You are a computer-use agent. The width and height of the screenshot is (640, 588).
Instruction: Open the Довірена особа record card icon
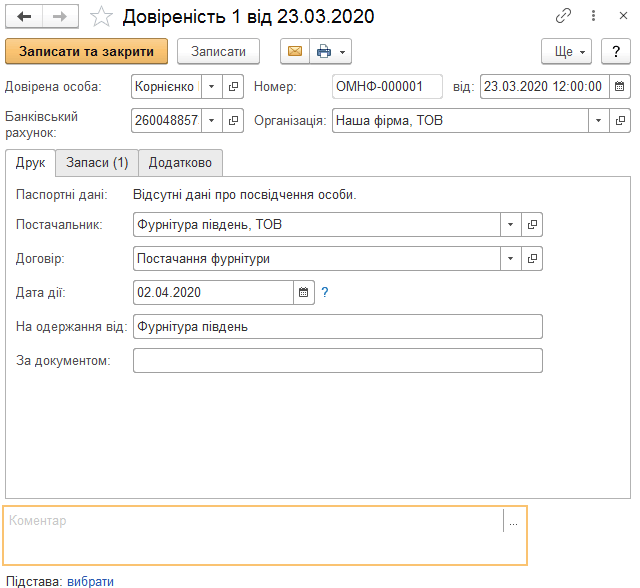233,87
